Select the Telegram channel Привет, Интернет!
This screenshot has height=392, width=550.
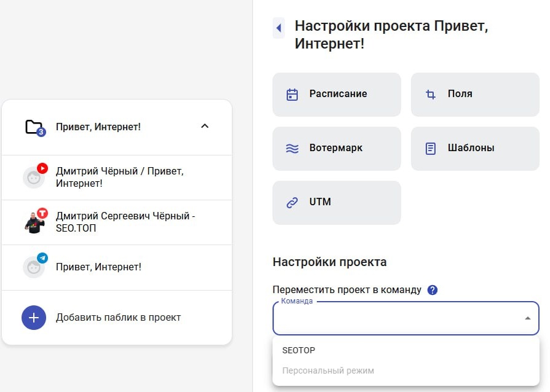tap(98, 267)
